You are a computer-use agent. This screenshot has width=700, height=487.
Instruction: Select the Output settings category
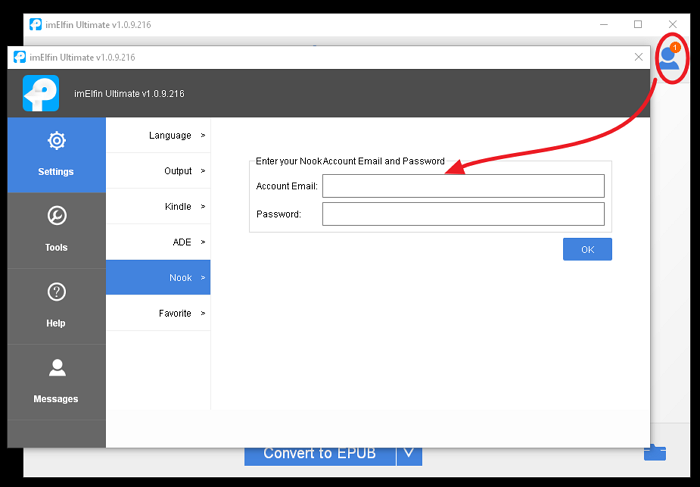click(x=158, y=171)
